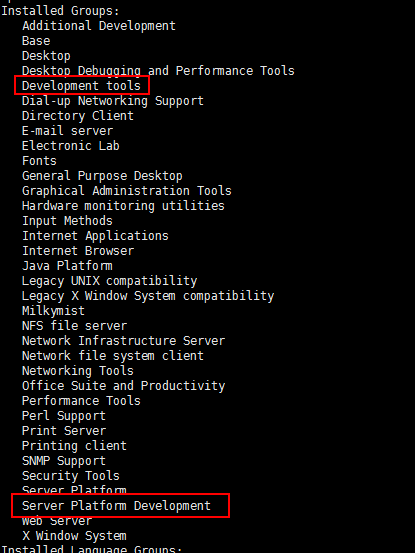This screenshot has width=415, height=553.
Task: Select the 'Electronic Lab' entry
Action: coord(71,146)
